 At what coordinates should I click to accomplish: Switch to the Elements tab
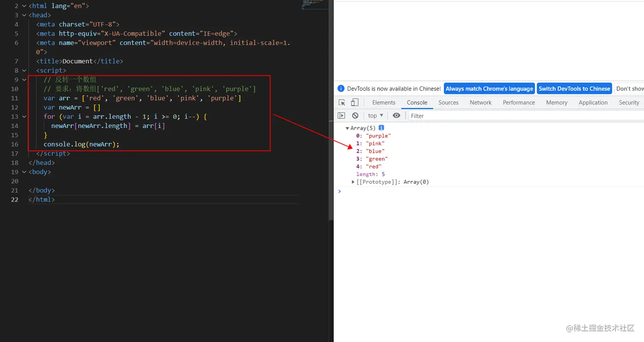pyautogui.click(x=384, y=102)
